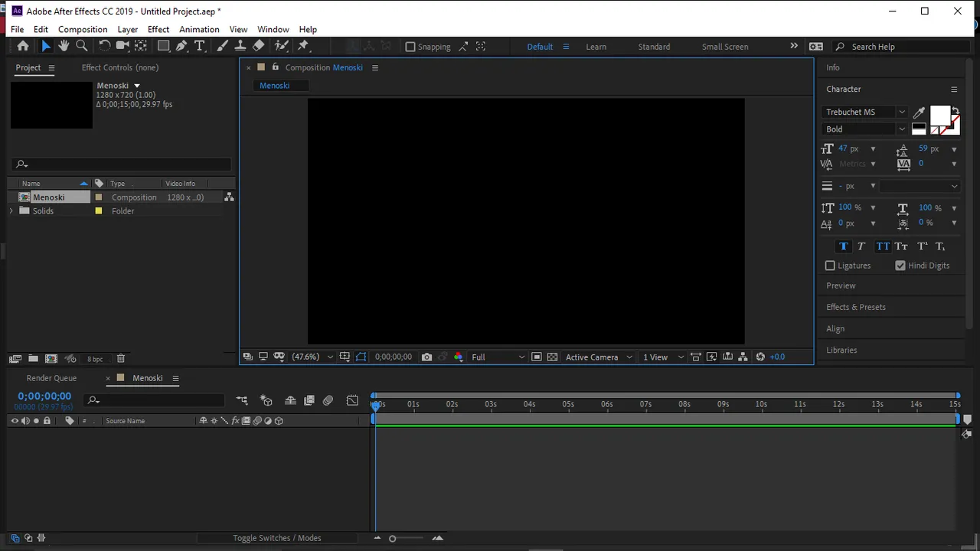Switch to Effect Controls tab
The image size is (980, 551).
tap(120, 67)
